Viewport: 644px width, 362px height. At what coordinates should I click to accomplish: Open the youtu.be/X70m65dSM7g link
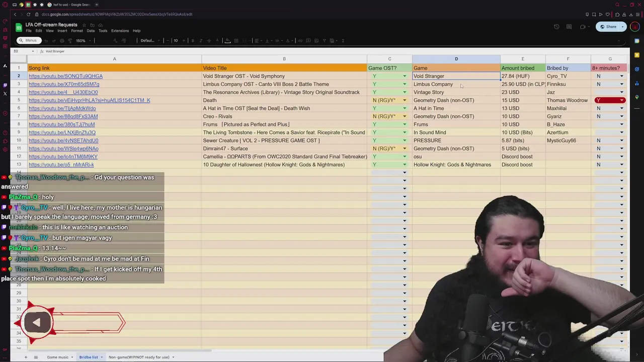pos(64,84)
